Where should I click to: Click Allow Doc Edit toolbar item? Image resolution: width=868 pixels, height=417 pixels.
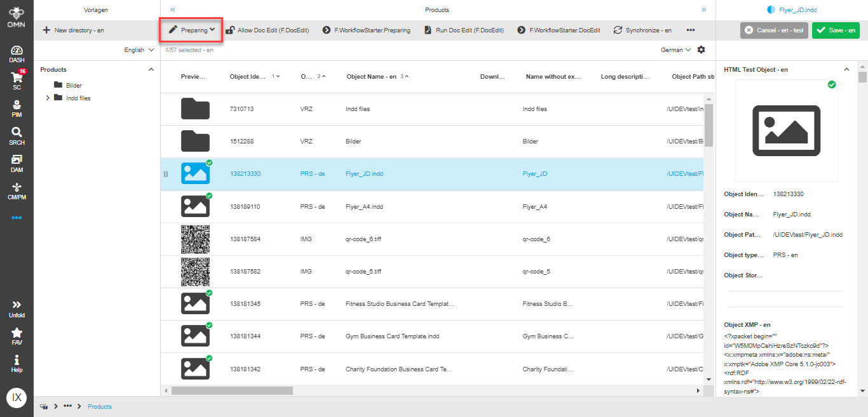(x=267, y=30)
